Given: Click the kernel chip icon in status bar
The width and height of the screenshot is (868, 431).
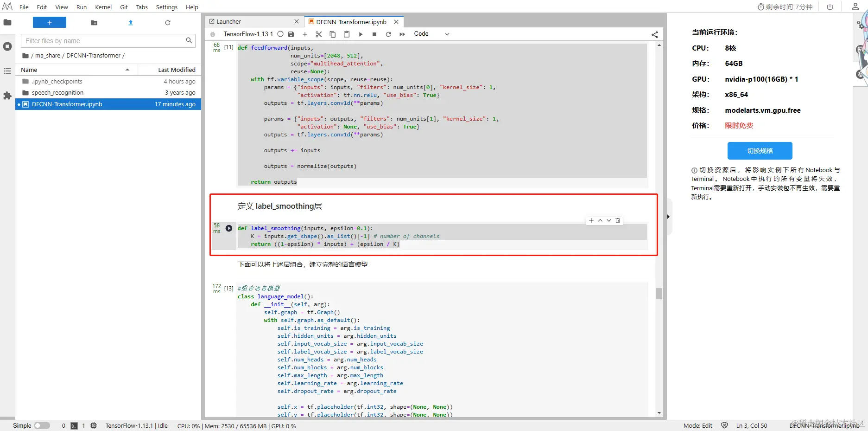Looking at the screenshot, I should click(x=94, y=425).
